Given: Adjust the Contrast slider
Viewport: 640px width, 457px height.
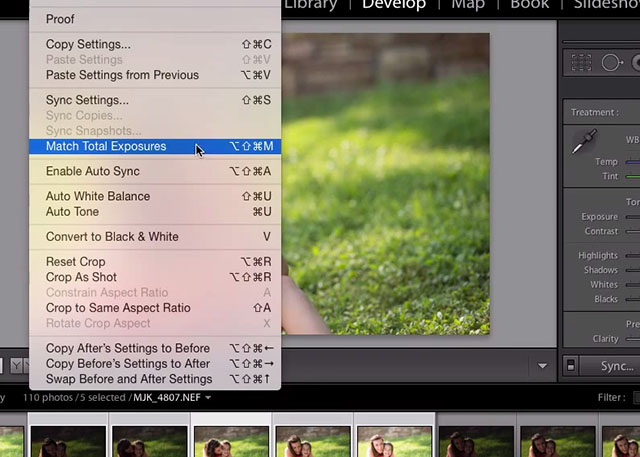Looking at the screenshot, I should click(x=632, y=232).
